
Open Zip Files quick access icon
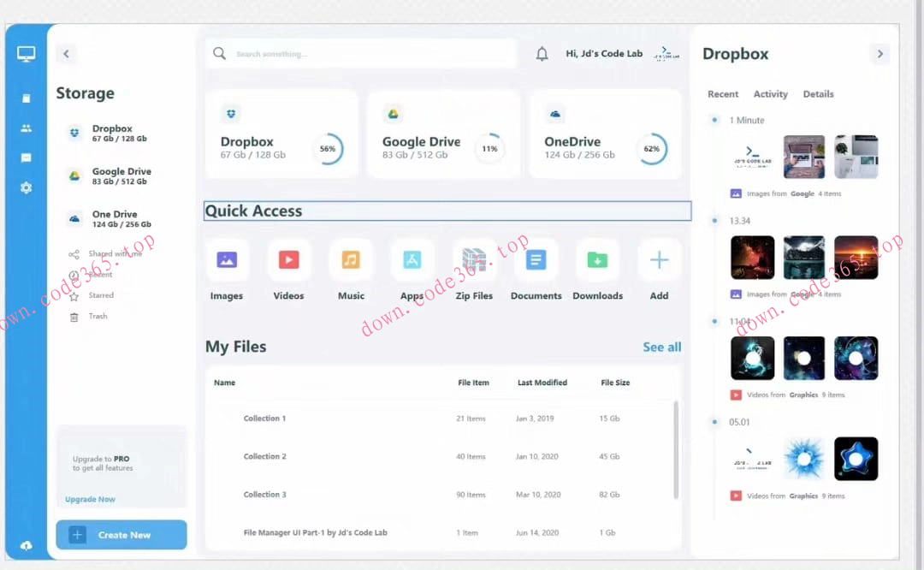pos(474,260)
